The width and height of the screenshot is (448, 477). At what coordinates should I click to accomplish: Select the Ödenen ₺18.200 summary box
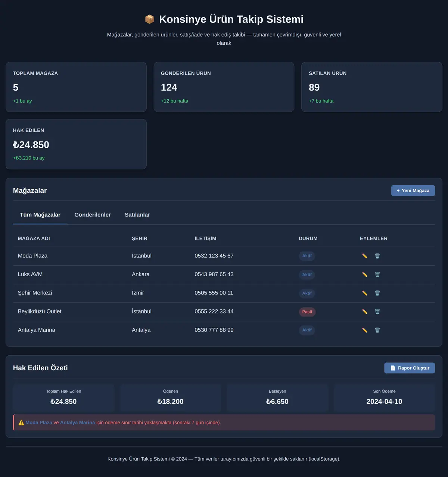click(x=171, y=397)
